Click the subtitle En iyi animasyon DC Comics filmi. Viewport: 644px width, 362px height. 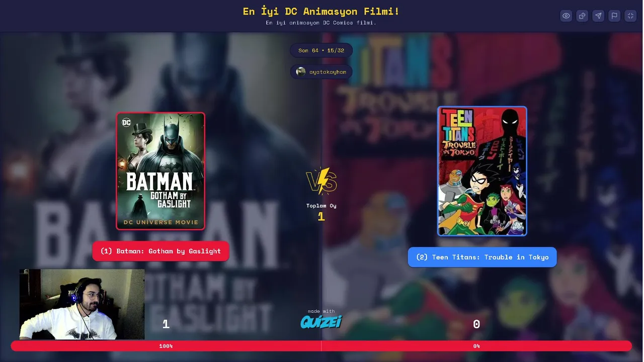pos(321,23)
